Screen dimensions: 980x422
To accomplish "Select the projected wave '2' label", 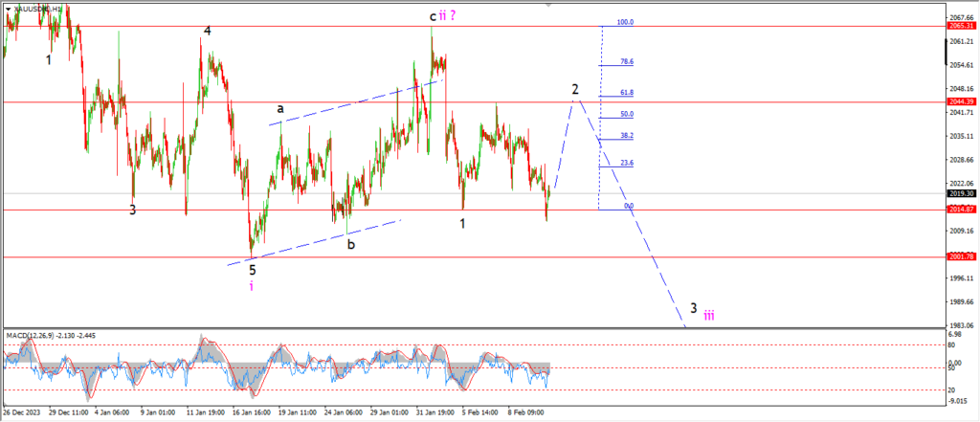I will click(x=575, y=89).
